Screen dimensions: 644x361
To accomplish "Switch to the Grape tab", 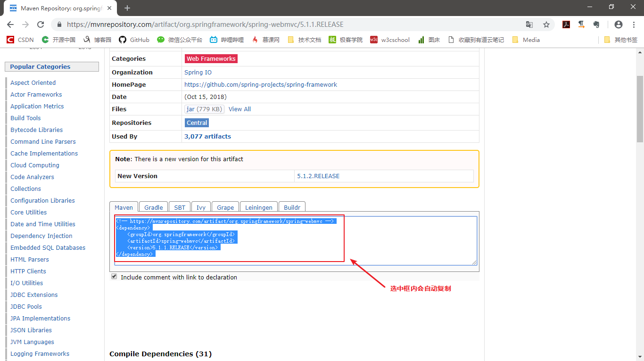I will [225, 207].
